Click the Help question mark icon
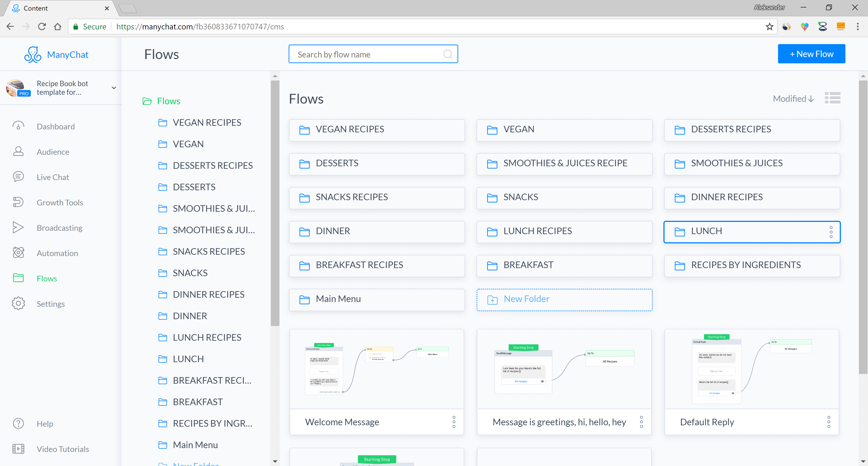Viewport: 868px width, 466px height. pos(18,423)
